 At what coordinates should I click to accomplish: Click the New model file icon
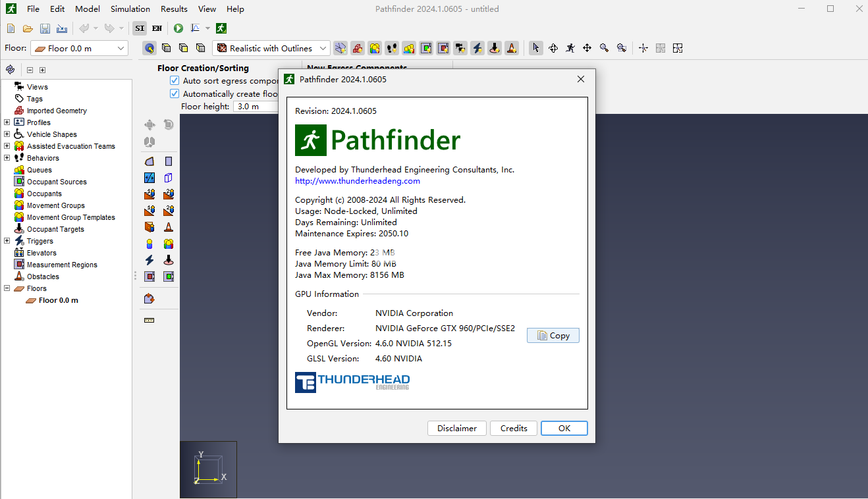[x=11, y=28]
